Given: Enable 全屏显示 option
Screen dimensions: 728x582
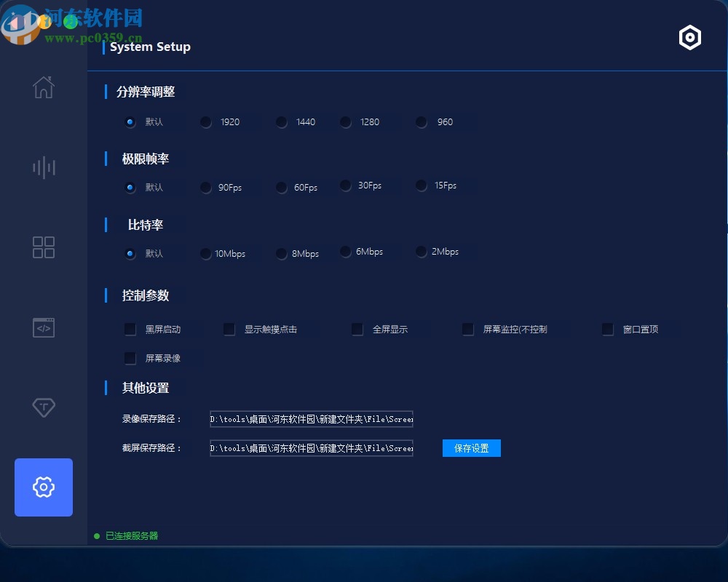Looking at the screenshot, I should tap(357, 329).
